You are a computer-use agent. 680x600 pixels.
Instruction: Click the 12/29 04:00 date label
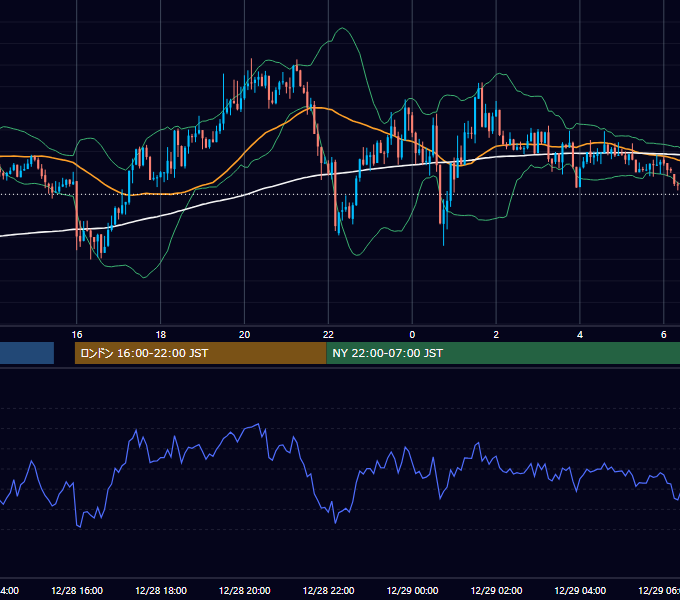tap(580, 590)
